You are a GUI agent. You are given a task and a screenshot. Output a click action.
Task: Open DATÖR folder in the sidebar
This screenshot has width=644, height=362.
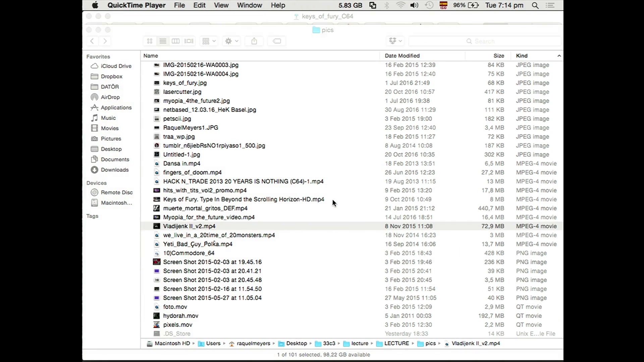tap(105, 87)
